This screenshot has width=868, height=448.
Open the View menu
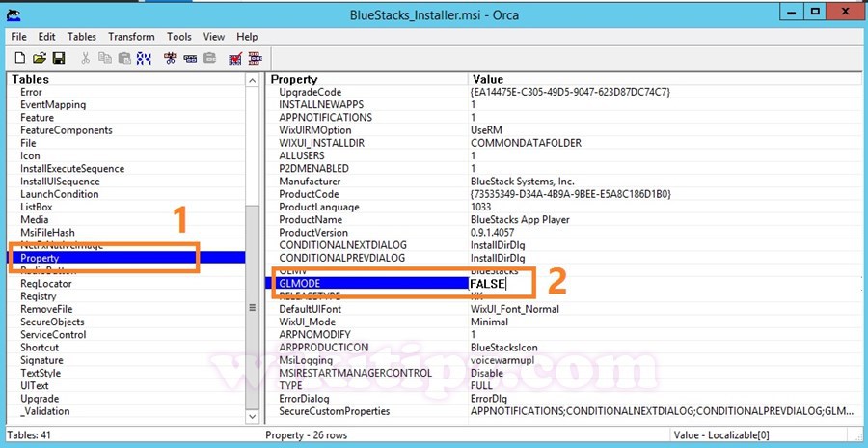click(214, 37)
